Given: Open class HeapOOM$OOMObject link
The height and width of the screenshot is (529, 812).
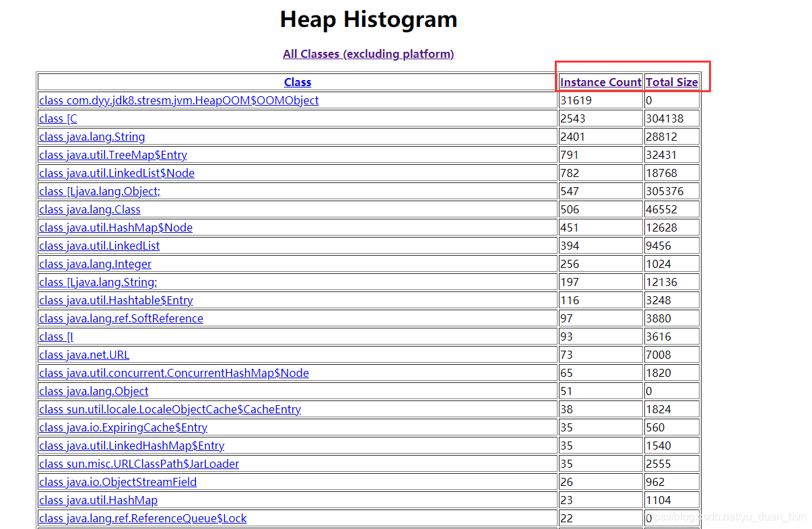Looking at the screenshot, I should coord(179,100).
